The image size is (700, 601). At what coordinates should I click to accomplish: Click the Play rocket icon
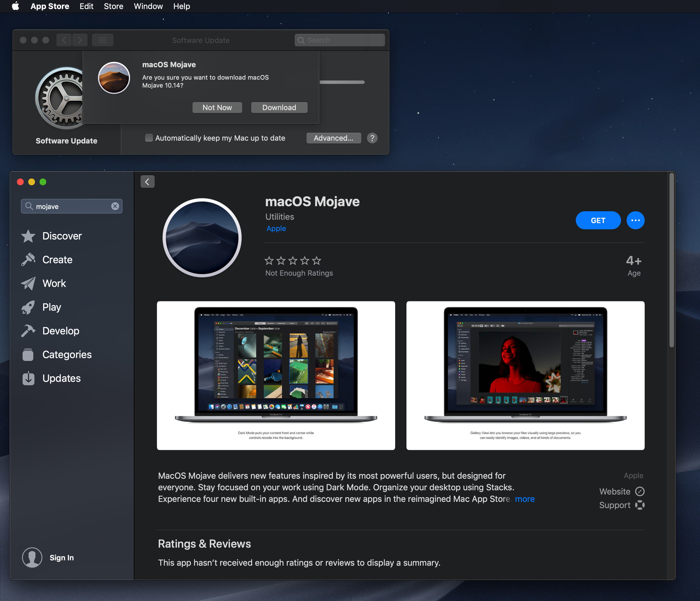click(28, 307)
